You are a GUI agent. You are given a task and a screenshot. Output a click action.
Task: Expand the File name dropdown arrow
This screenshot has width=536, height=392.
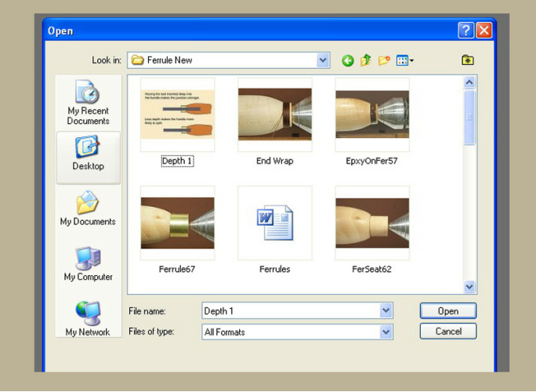386,311
